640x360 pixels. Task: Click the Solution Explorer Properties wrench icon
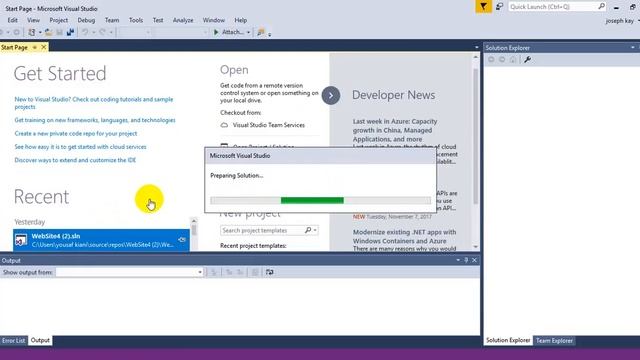click(527, 60)
